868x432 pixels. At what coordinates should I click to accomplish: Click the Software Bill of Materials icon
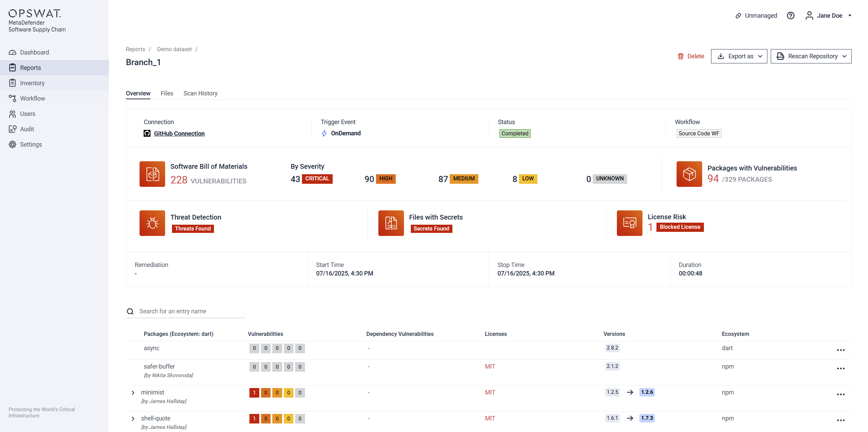tap(152, 174)
